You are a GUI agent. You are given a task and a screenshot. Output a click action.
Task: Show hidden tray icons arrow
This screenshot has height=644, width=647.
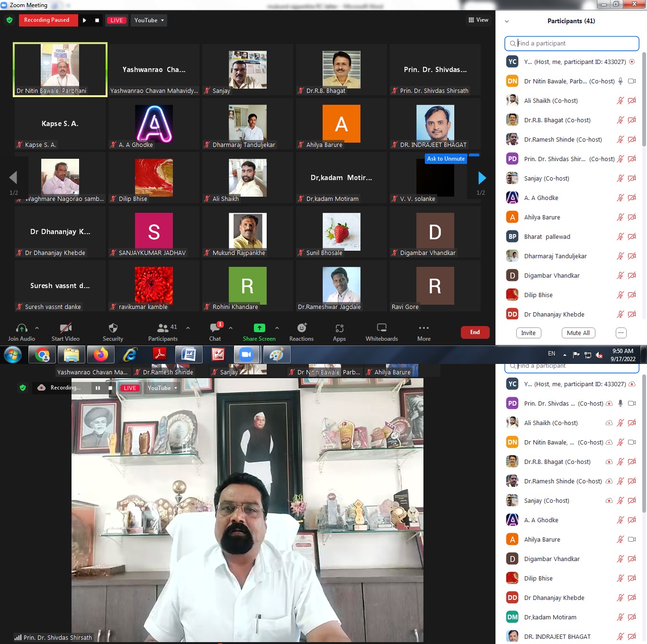coord(565,355)
